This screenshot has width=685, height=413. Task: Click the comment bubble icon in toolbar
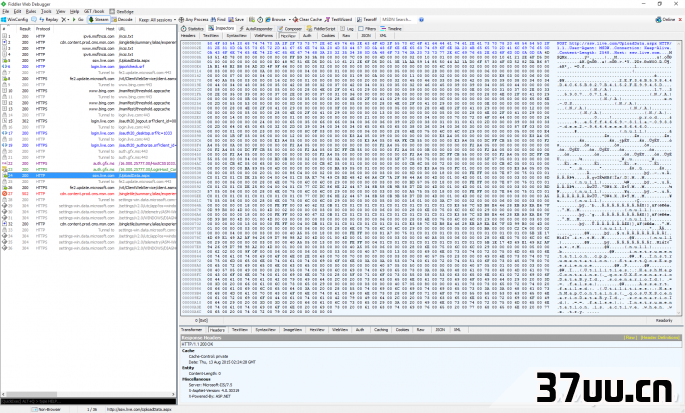click(x=34, y=20)
